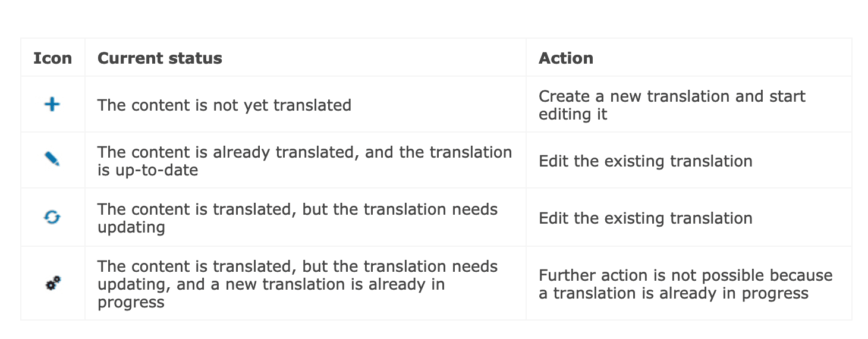Click 'Further action is not possible because' text
Screen dimensions: 868x339
(685, 275)
